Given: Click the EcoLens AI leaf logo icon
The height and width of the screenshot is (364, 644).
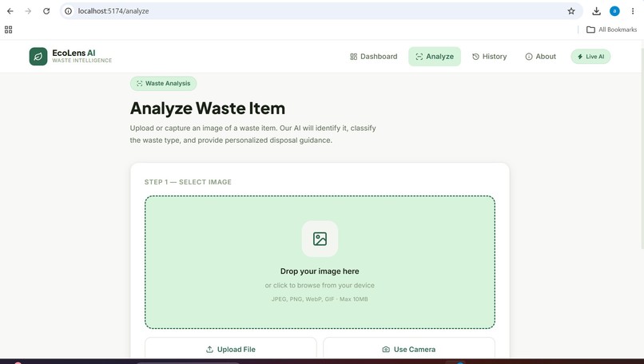Looking at the screenshot, I should pos(38,57).
